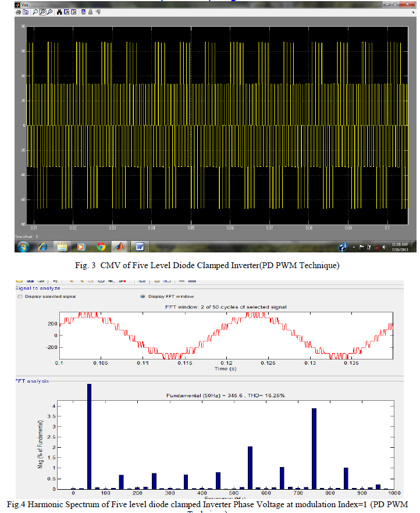Select Display selected signal radio button
This screenshot has width=420, height=513.
(21, 297)
